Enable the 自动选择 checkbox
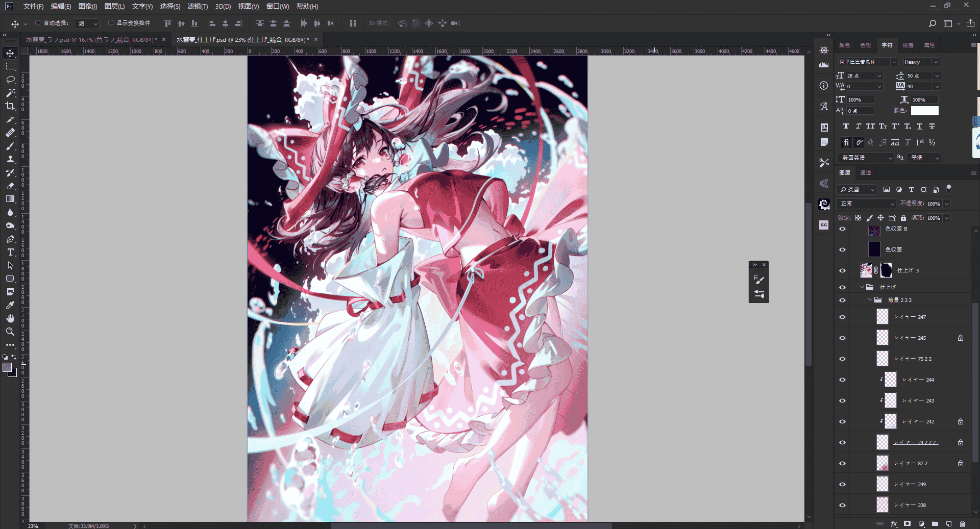 [x=38, y=23]
